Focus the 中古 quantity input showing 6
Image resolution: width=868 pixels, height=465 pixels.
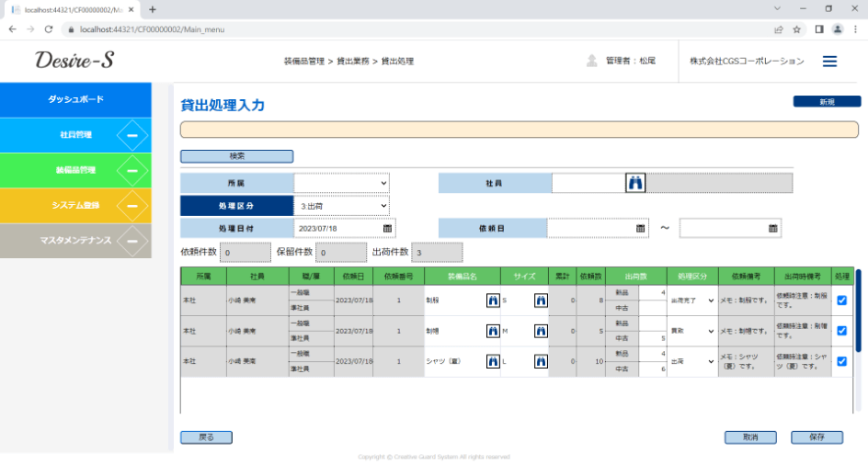tap(653, 369)
